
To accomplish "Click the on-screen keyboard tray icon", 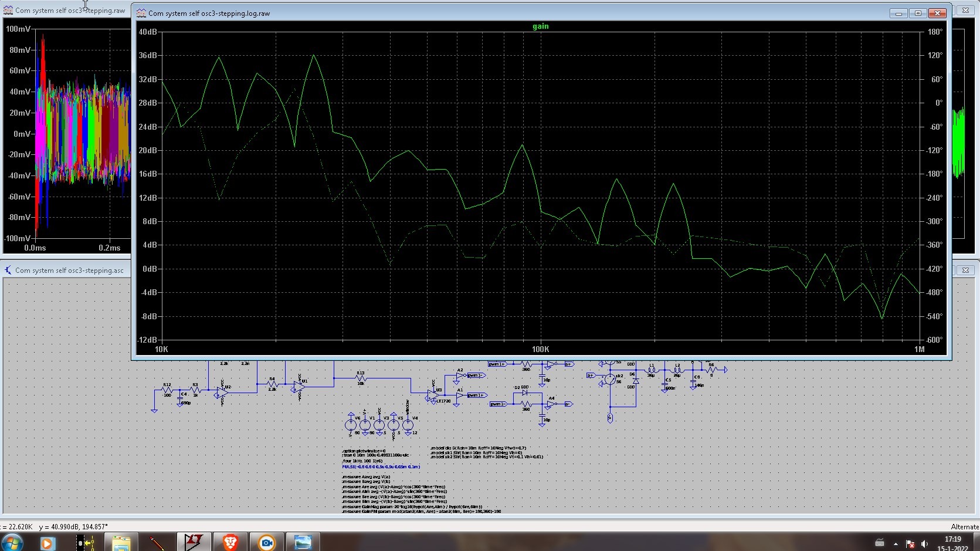I will point(879,543).
